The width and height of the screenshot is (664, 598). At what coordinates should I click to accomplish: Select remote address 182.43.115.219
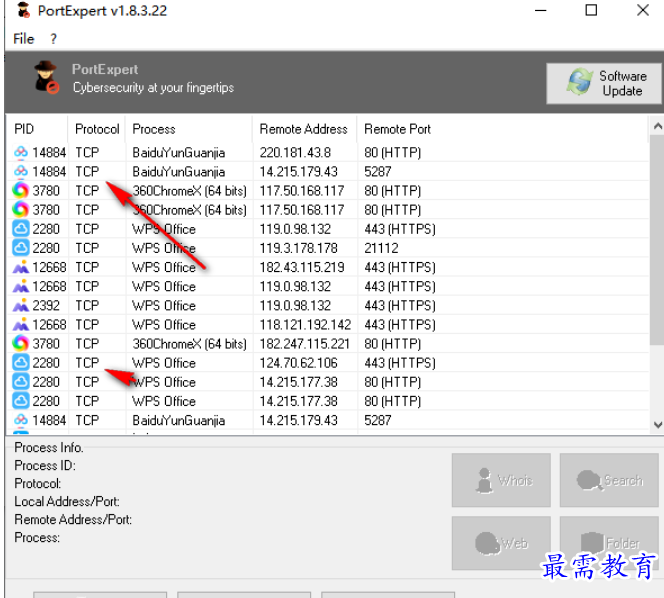[302, 267]
